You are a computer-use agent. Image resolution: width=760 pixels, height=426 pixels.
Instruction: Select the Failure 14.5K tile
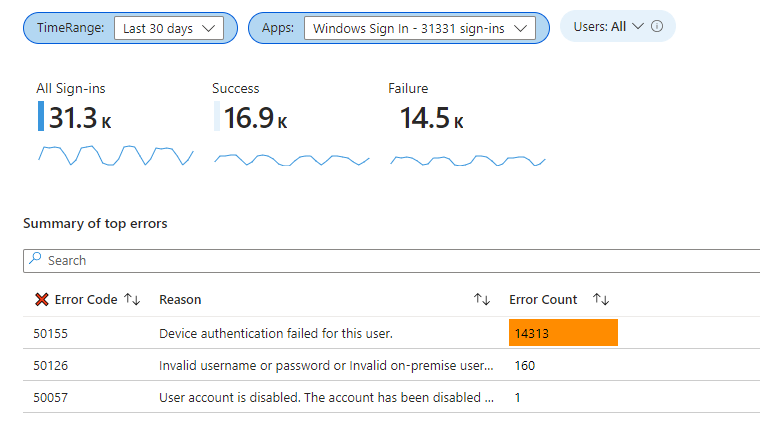coord(427,108)
